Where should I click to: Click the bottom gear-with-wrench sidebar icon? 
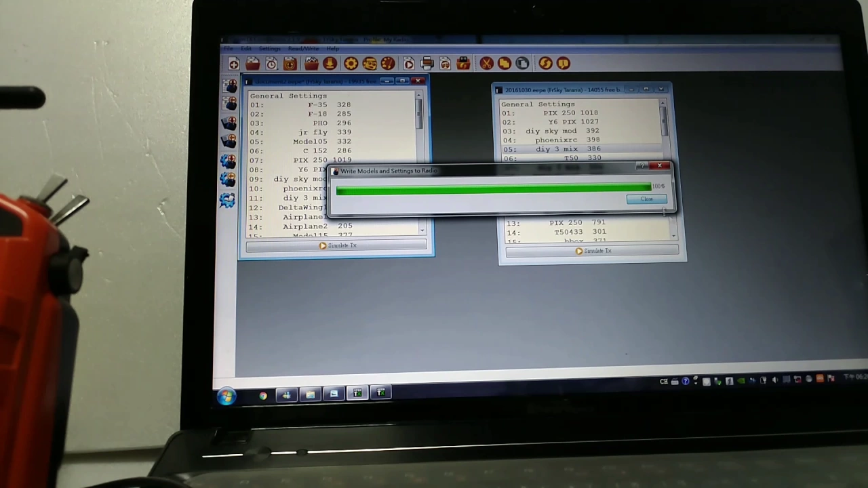pos(227,200)
